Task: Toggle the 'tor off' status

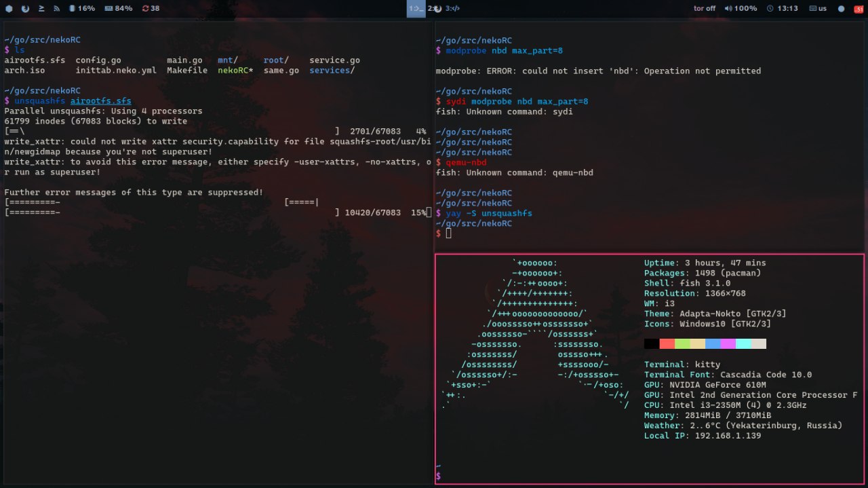Action: pos(705,9)
